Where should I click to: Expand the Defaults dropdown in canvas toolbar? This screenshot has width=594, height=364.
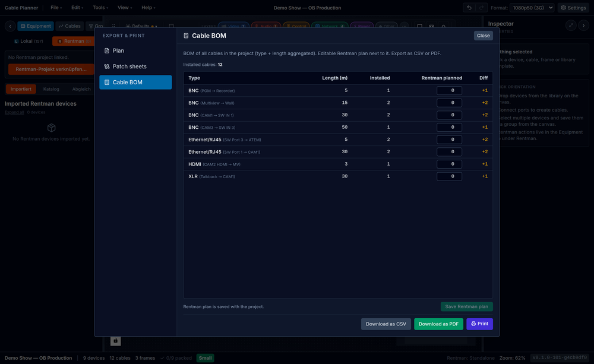click(x=141, y=26)
